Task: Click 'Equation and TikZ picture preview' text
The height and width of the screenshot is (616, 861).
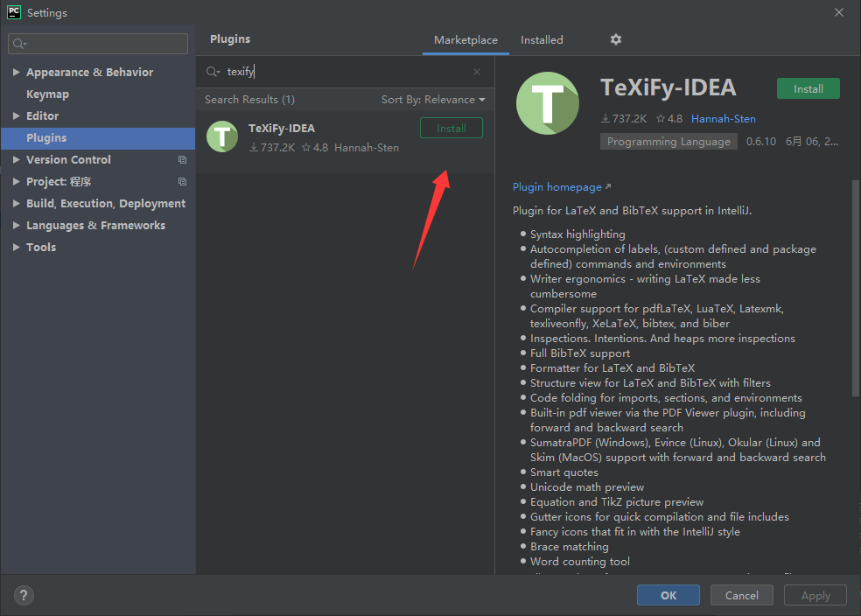Action: (x=617, y=501)
